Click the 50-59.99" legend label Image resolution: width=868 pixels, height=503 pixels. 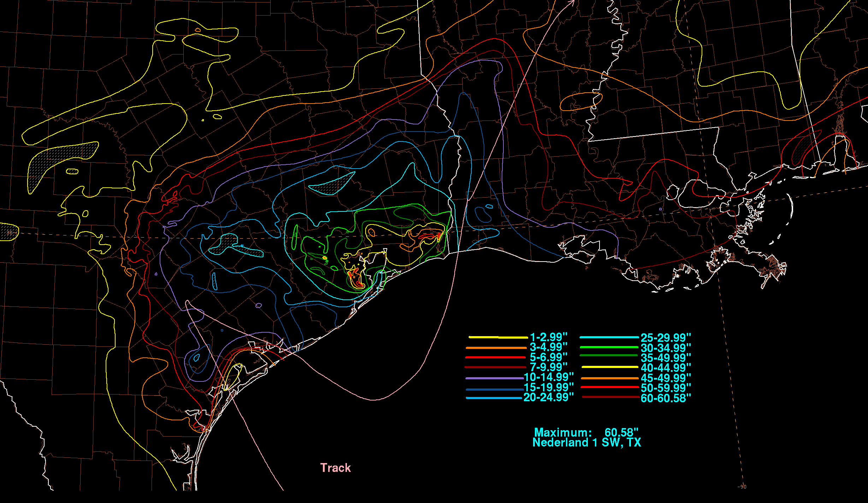click(x=666, y=388)
